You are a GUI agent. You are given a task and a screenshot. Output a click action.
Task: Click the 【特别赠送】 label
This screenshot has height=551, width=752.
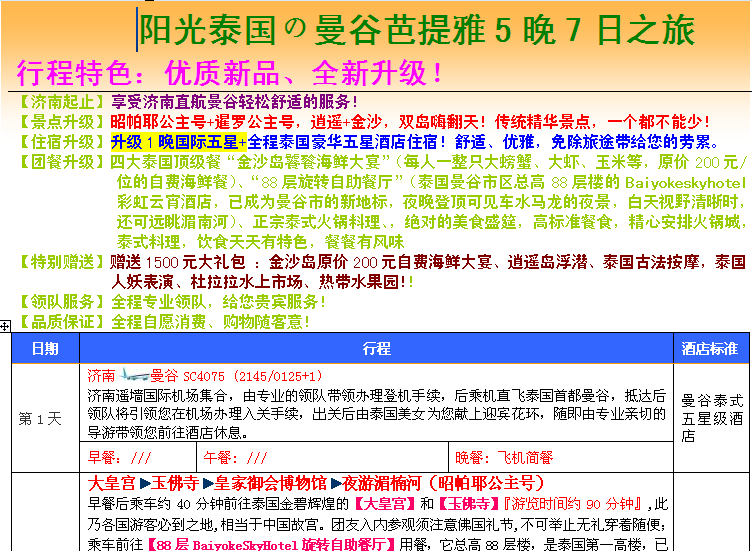pyautogui.click(x=62, y=262)
